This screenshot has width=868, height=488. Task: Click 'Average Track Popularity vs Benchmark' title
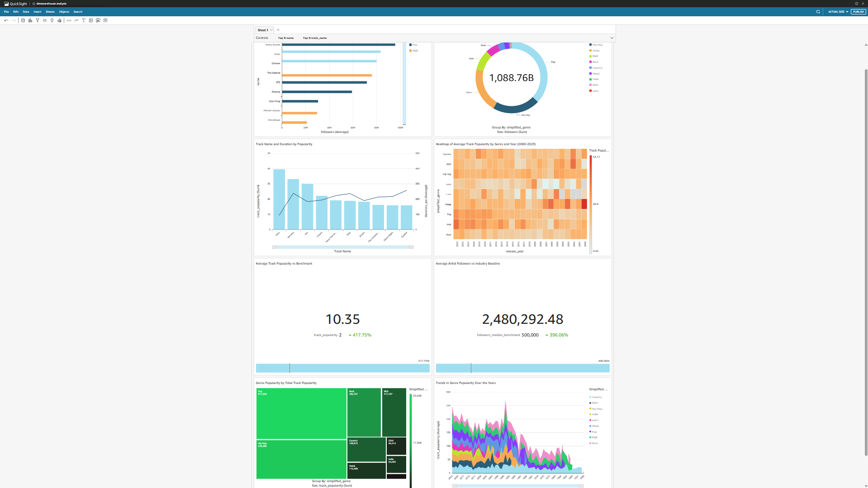click(x=284, y=264)
